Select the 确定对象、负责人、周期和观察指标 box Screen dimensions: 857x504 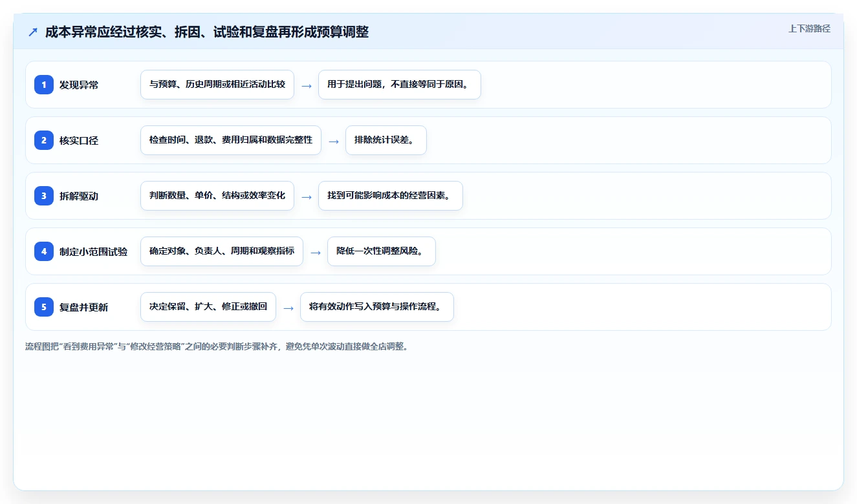click(x=222, y=251)
